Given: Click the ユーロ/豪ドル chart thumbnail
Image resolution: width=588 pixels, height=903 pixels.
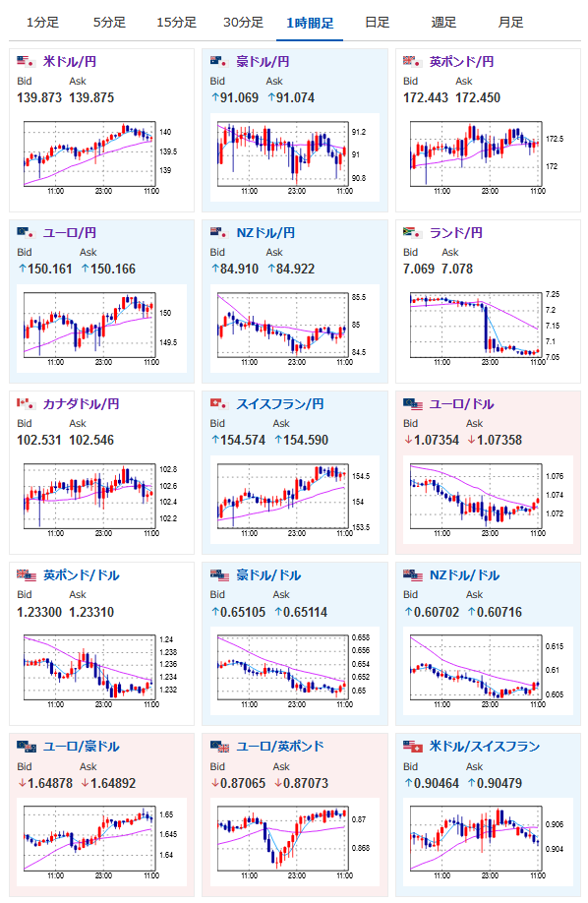Looking at the screenshot, I should point(102,841).
